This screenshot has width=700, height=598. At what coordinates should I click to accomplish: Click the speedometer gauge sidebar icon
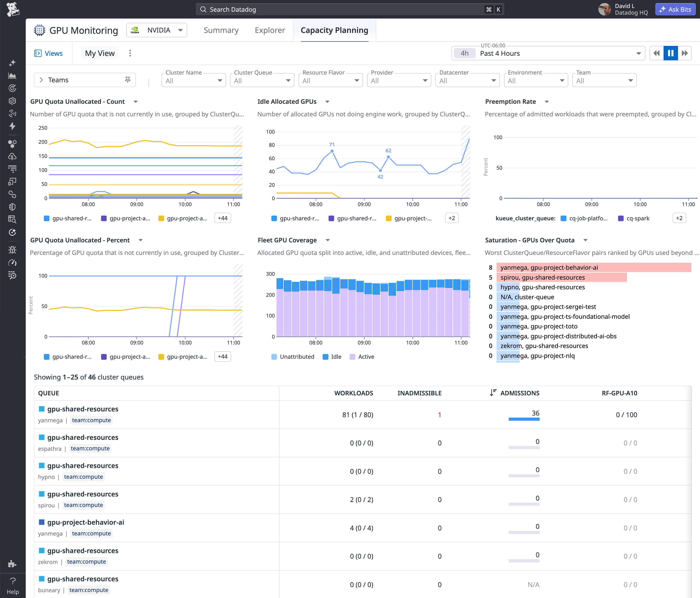coord(13,263)
